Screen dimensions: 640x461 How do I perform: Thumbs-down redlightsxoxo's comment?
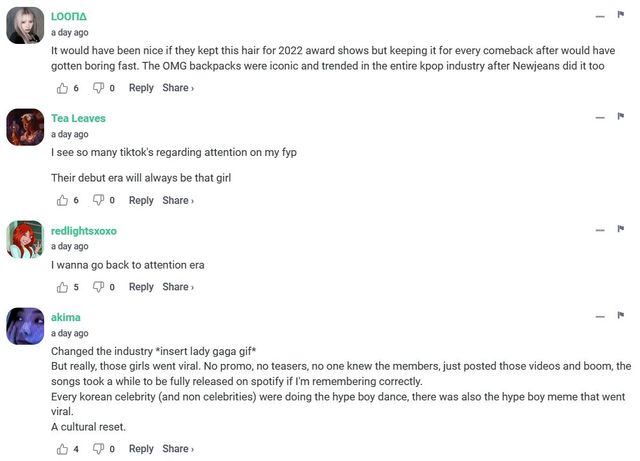click(98, 287)
